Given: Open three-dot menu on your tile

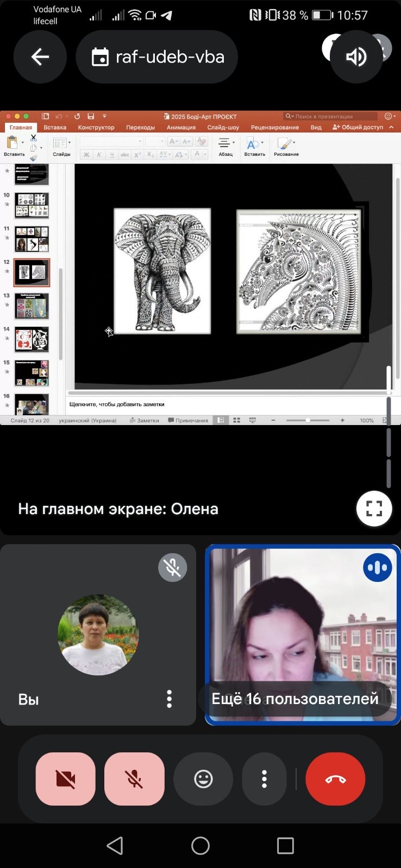Looking at the screenshot, I should (170, 699).
